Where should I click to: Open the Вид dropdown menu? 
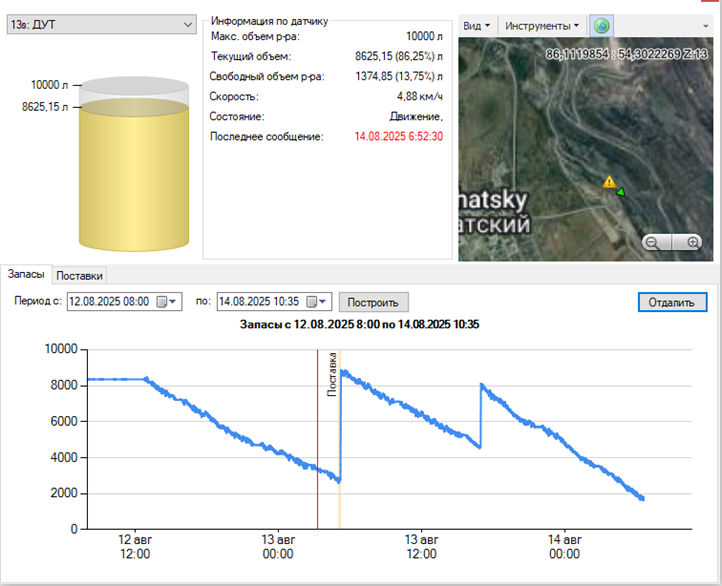[x=478, y=25]
